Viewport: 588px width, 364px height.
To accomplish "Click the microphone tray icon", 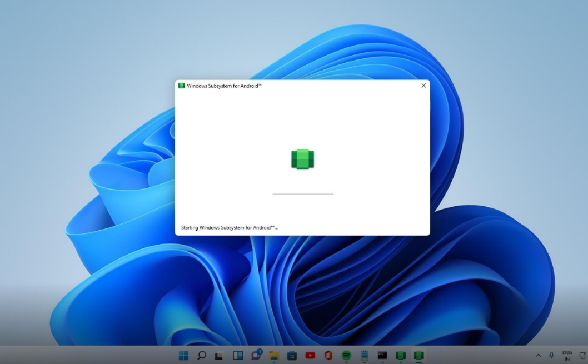I will pyautogui.click(x=552, y=355).
